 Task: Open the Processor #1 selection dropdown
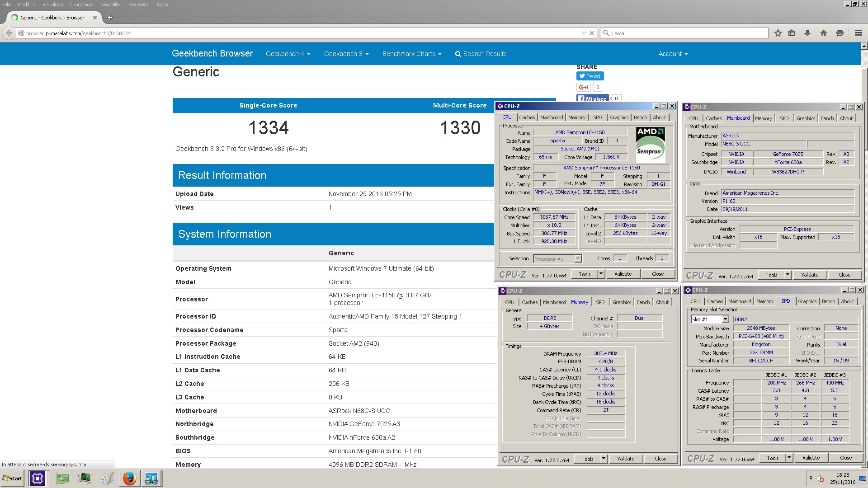pyautogui.click(x=578, y=258)
